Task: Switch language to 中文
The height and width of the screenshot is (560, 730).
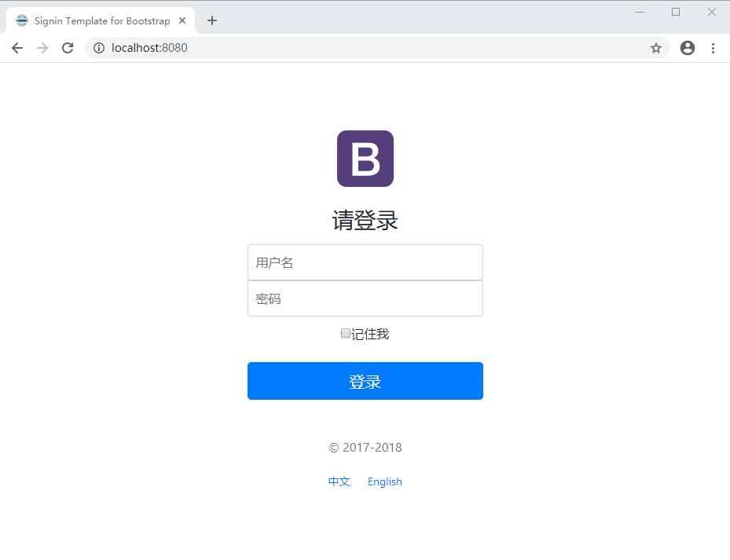Action: [339, 481]
